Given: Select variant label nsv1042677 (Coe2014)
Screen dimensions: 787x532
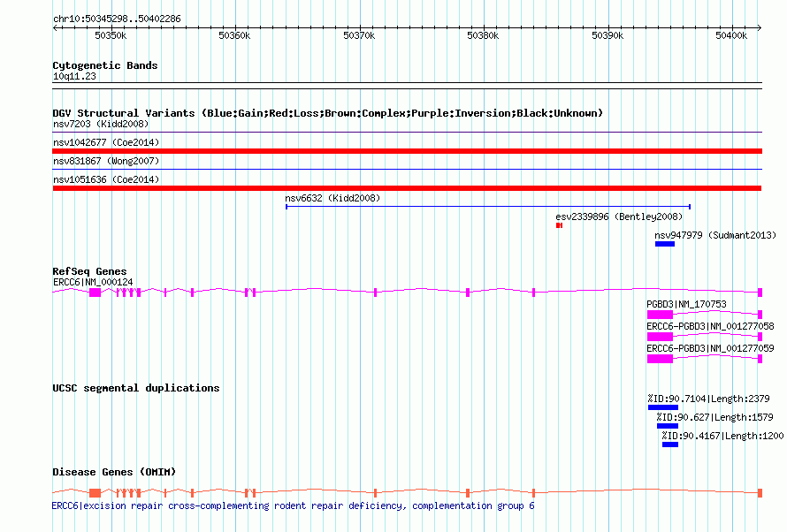Looking at the screenshot, I should [106, 142].
